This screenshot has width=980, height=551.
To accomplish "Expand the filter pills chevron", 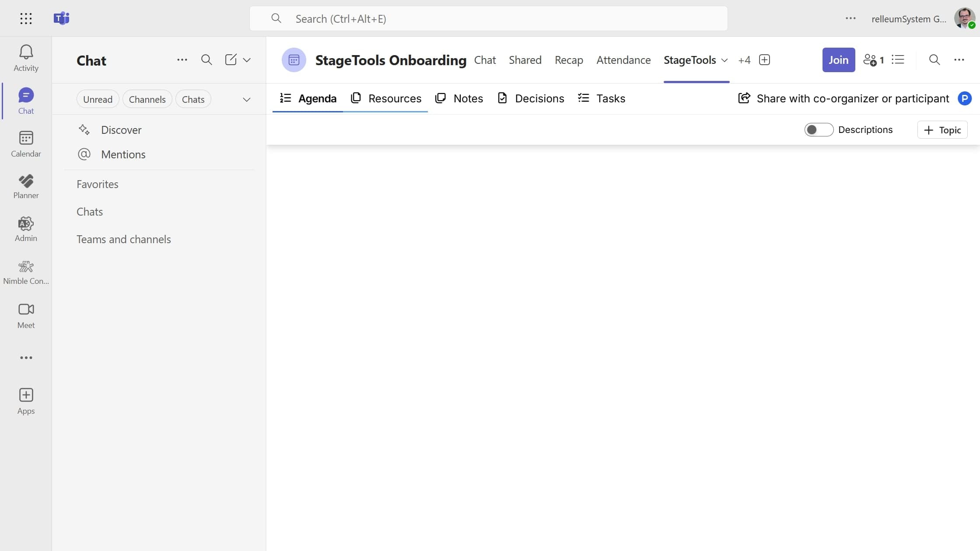I will point(247,99).
